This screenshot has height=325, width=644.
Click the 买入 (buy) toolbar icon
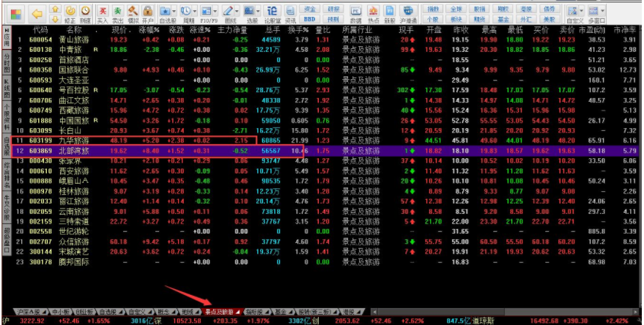pyautogui.click(x=102, y=13)
